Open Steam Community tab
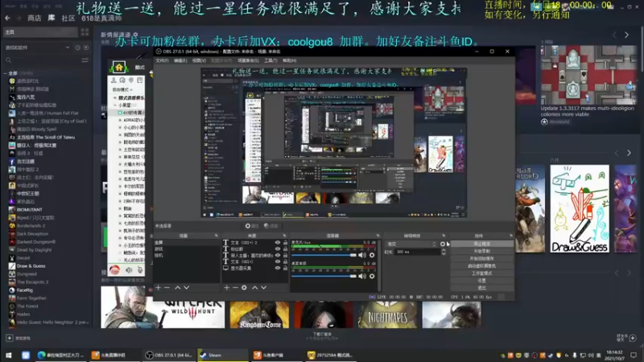Screen dimensions: 644x362 (x=68, y=18)
